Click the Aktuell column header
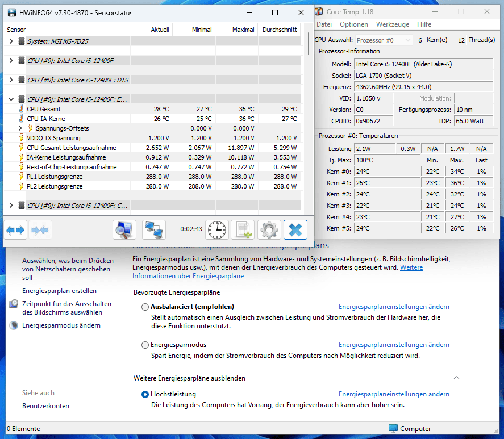504x439 pixels. 151,30
